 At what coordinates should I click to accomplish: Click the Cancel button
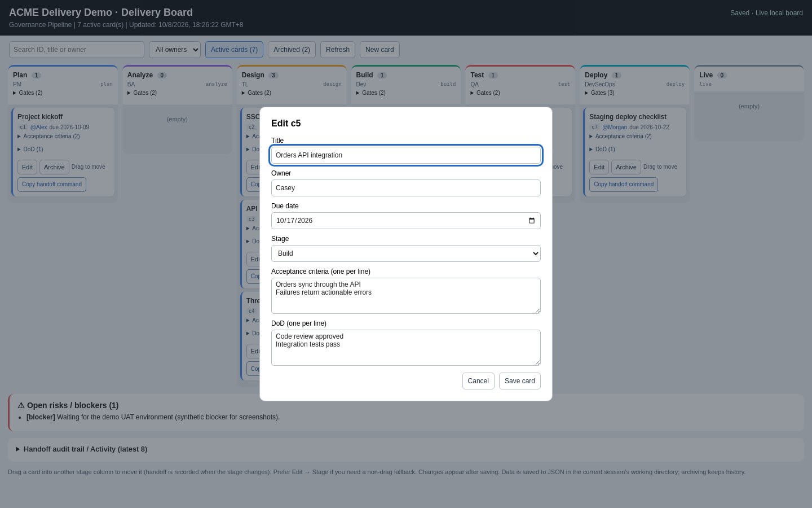[x=478, y=381]
